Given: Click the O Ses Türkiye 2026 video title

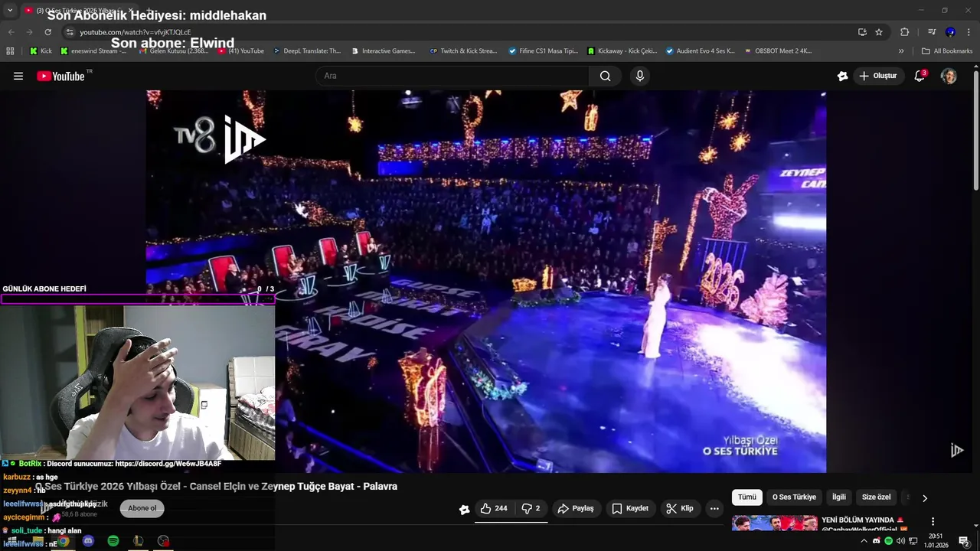Looking at the screenshot, I should 216,486.
